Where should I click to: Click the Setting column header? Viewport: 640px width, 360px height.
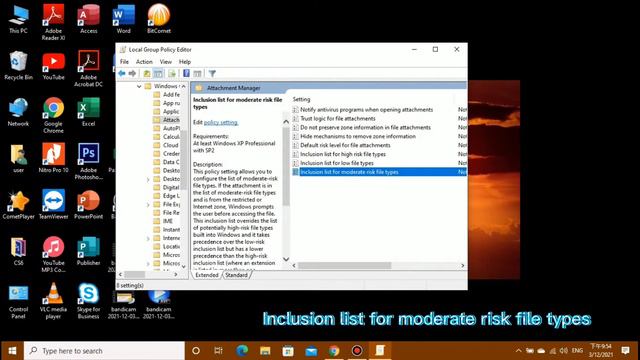pyautogui.click(x=301, y=99)
